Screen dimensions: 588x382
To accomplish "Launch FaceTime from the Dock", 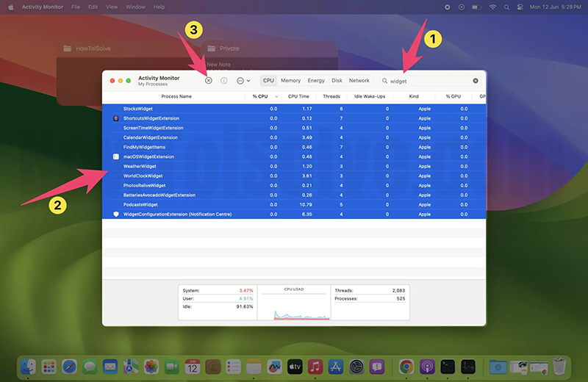I will [172, 367].
